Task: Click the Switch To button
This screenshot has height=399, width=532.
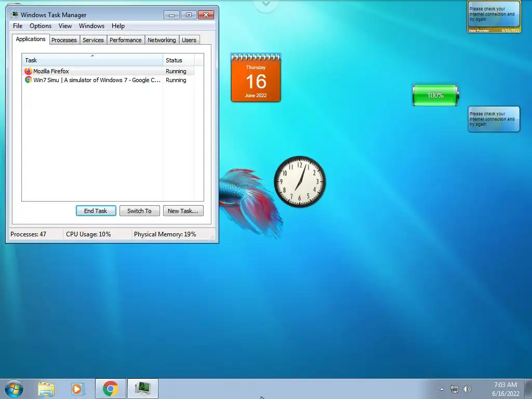Action: (x=139, y=211)
